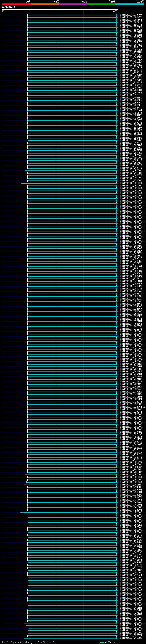
Task: Open the UniRef100_Q98TS1 hit
Action: [x=131, y=364]
